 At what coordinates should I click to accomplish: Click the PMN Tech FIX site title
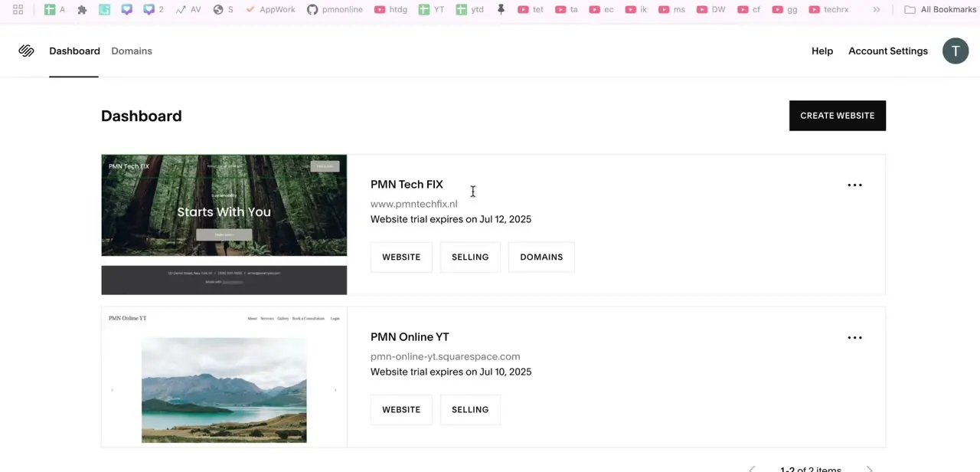(x=407, y=184)
